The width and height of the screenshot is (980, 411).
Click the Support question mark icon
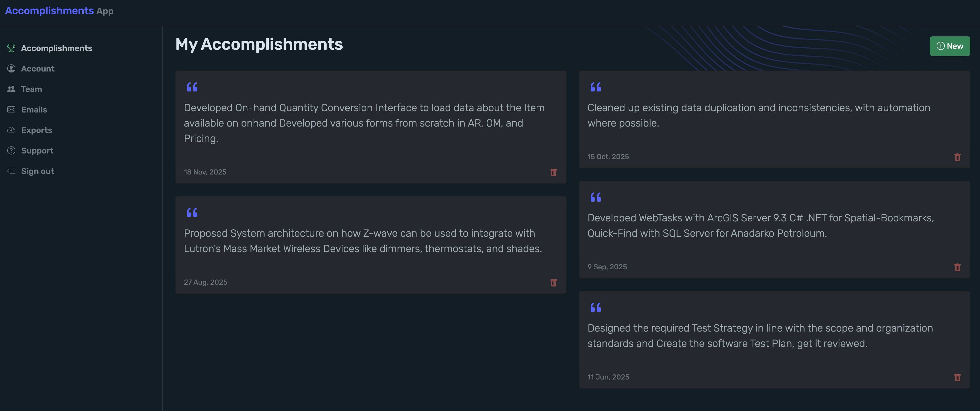click(x=11, y=150)
